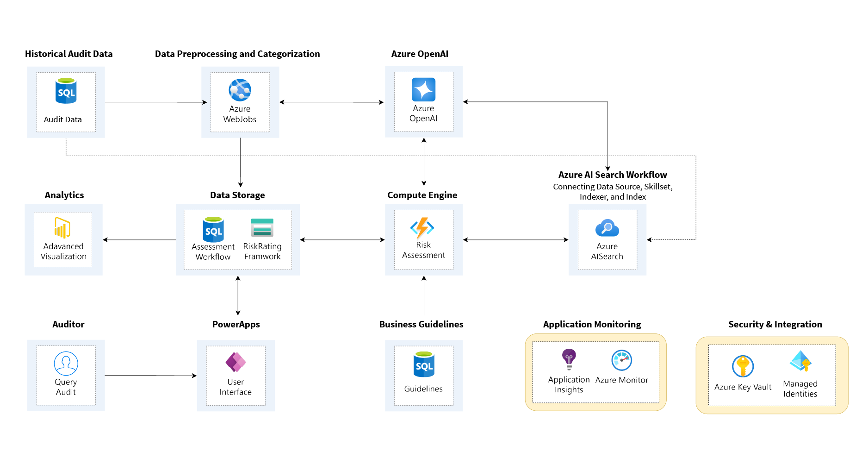Select the RiskRating Framework storage icon

tap(262, 228)
